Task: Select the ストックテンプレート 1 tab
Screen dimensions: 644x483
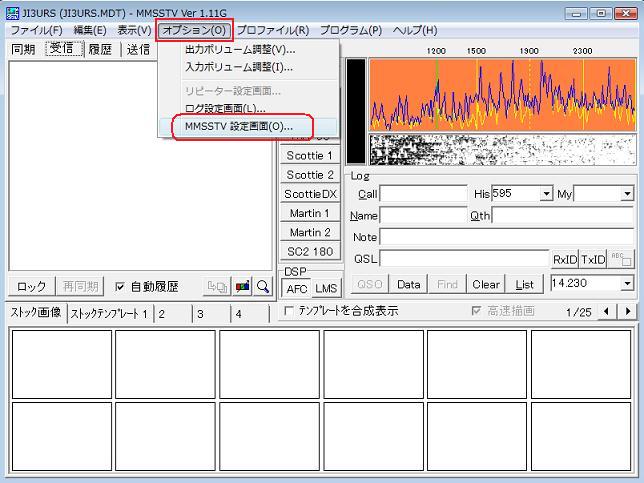Action: pos(109,314)
